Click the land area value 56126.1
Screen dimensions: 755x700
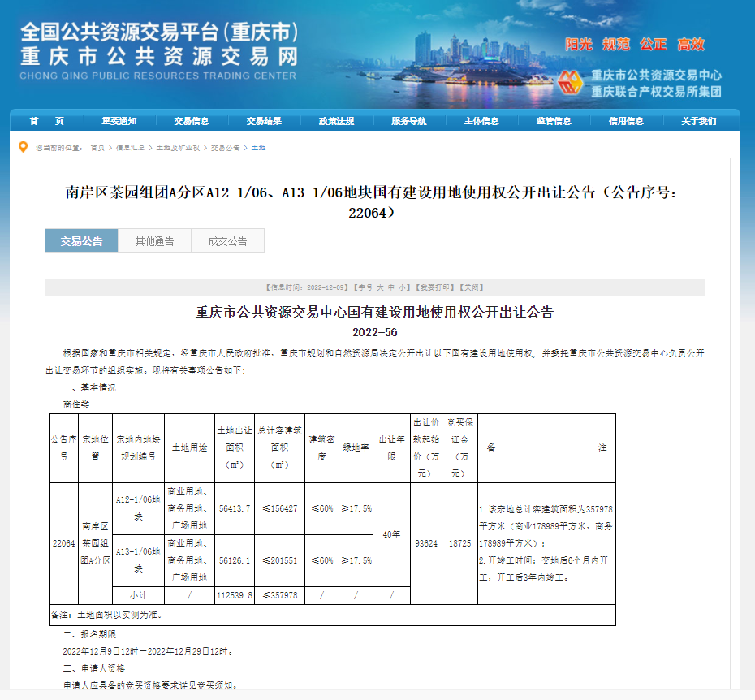pos(235,561)
